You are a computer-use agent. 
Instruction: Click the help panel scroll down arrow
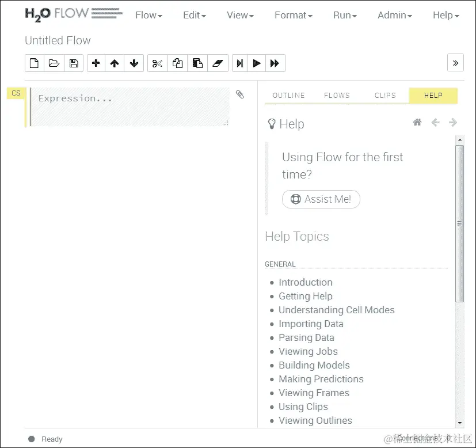click(460, 423)
